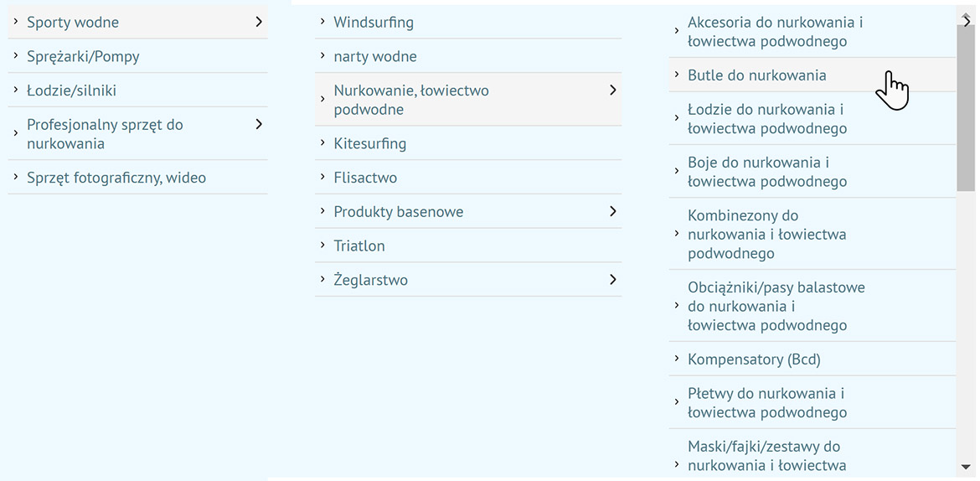
Task: Expand the Żeglarstwo submenu arrow
Action: pyautogui.click(x=613, y=279)
